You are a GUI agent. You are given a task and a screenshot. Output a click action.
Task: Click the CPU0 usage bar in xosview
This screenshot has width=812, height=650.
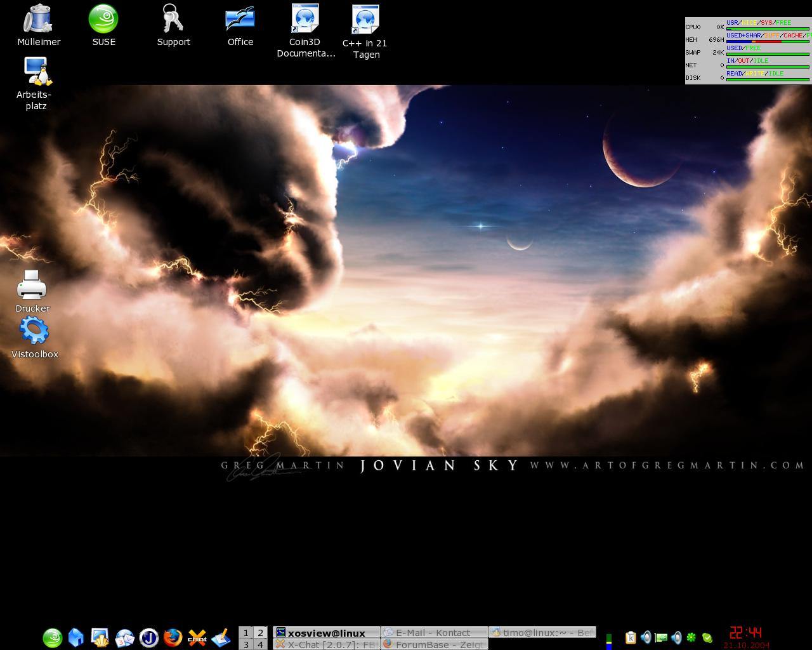coord(768,29)
